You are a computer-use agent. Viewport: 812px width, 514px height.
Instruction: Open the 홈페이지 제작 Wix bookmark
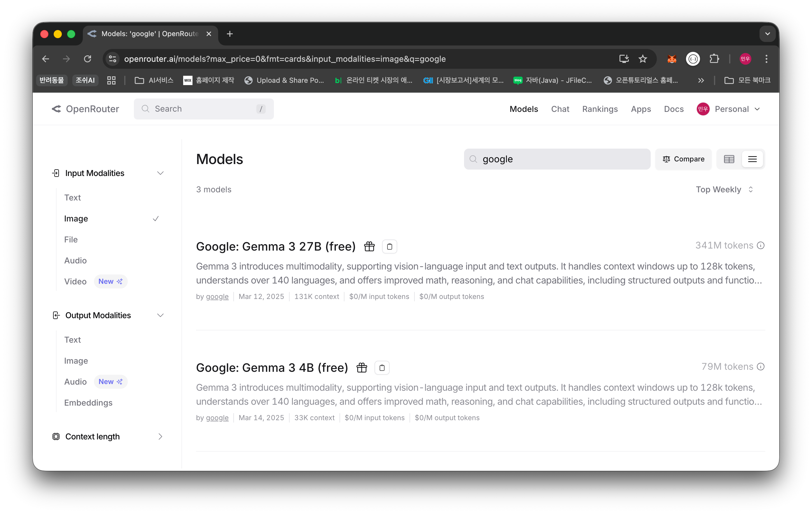(208, 80)
